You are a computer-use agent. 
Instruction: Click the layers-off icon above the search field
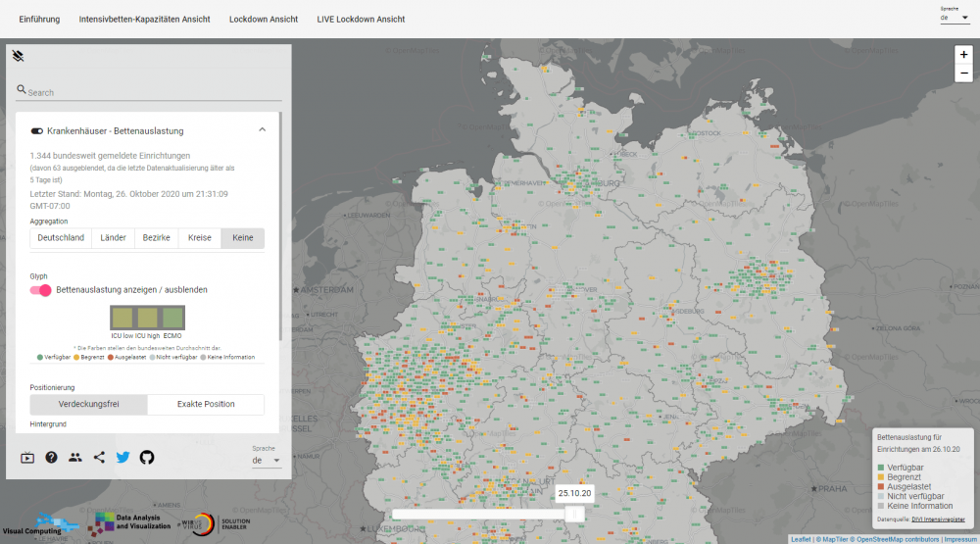point(18,56)
